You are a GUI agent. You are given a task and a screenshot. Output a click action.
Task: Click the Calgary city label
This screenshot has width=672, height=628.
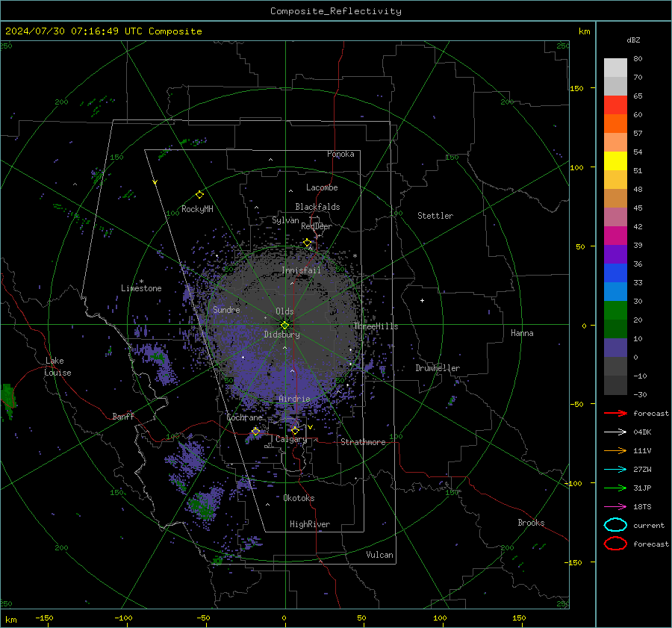click(x=291, y=439)
